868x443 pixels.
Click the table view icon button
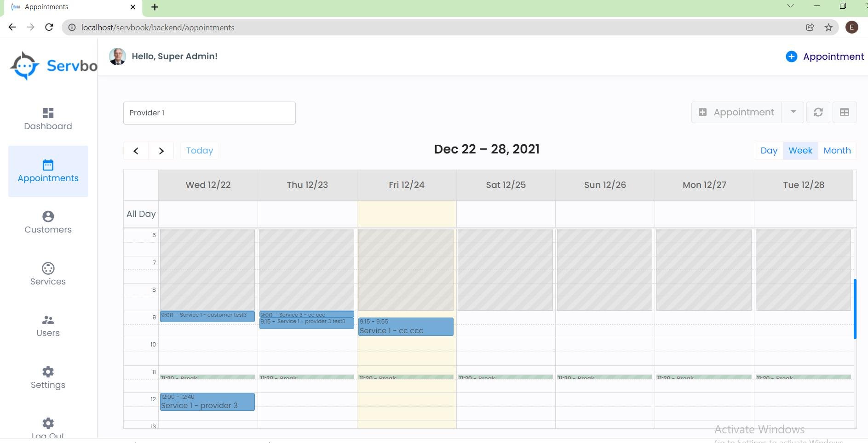tap(844, 113)
